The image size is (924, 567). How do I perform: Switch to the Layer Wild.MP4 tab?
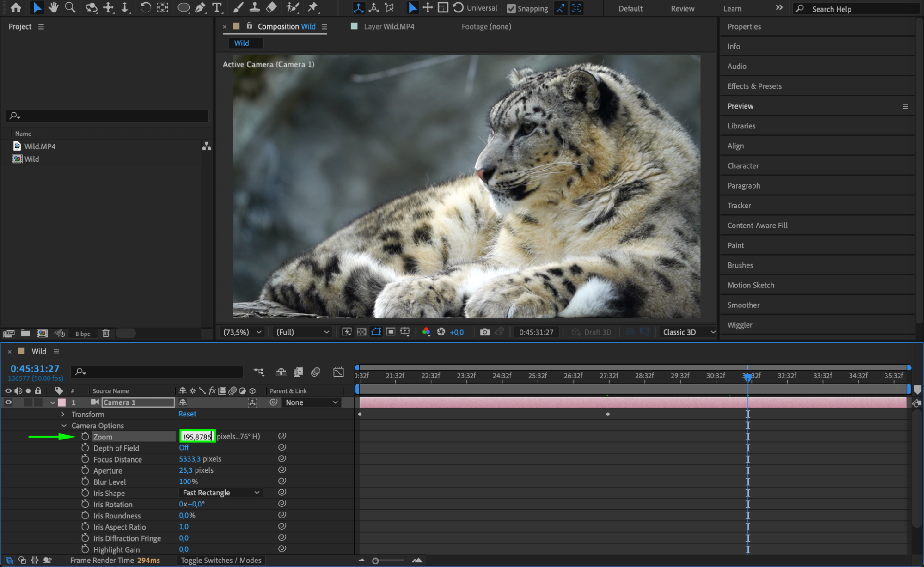pyautogui.click(x=388, y=26)
